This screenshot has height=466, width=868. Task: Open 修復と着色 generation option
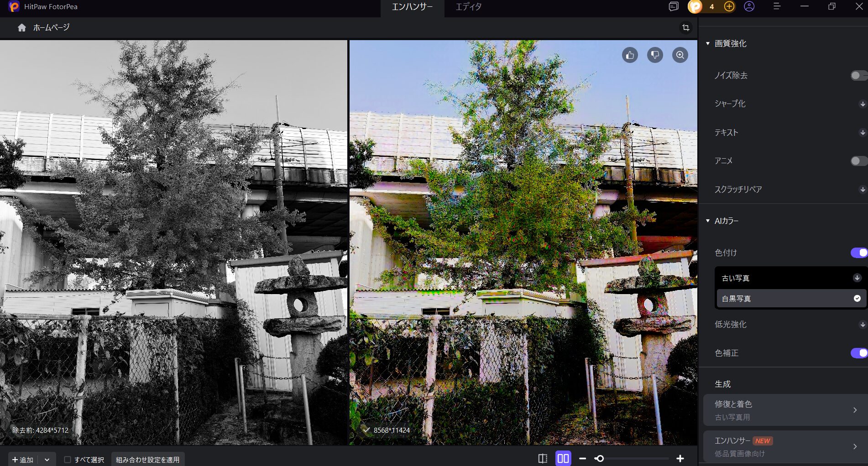[785, 410]
